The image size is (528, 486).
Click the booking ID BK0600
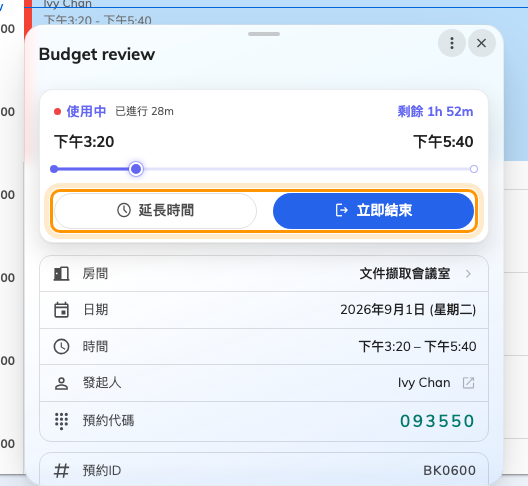[450, 471]
